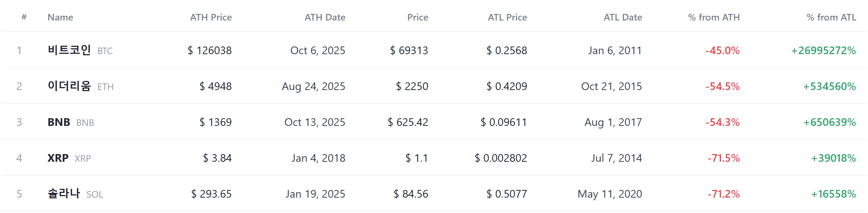Click the # rank column header
This screenshot has height=213, width=868.
click(x=24, y=17)
